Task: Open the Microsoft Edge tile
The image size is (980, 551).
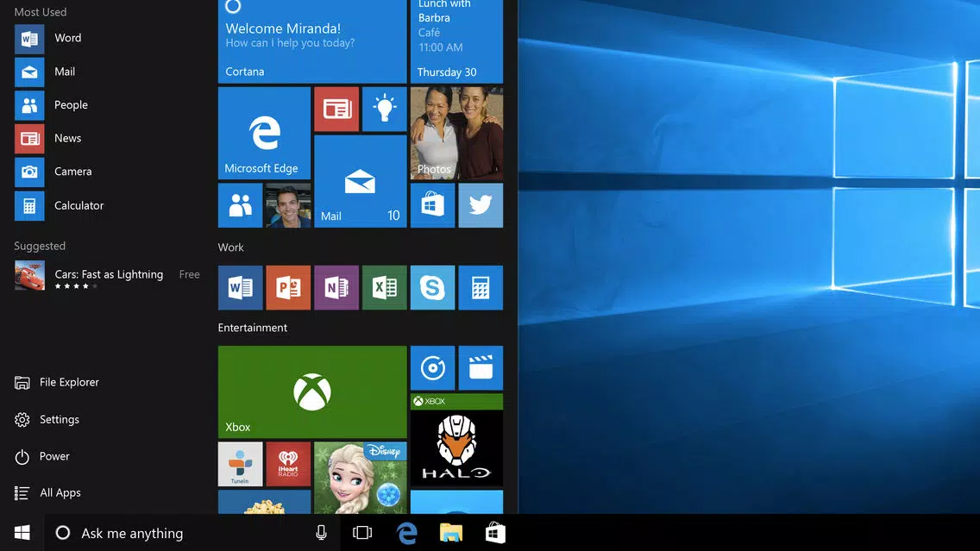Action: click(264, 133)
